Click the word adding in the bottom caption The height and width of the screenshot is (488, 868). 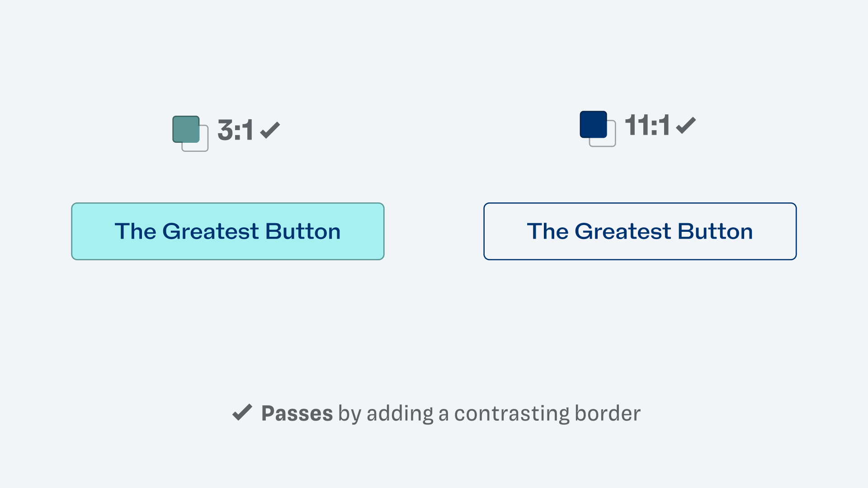(400, 414)
